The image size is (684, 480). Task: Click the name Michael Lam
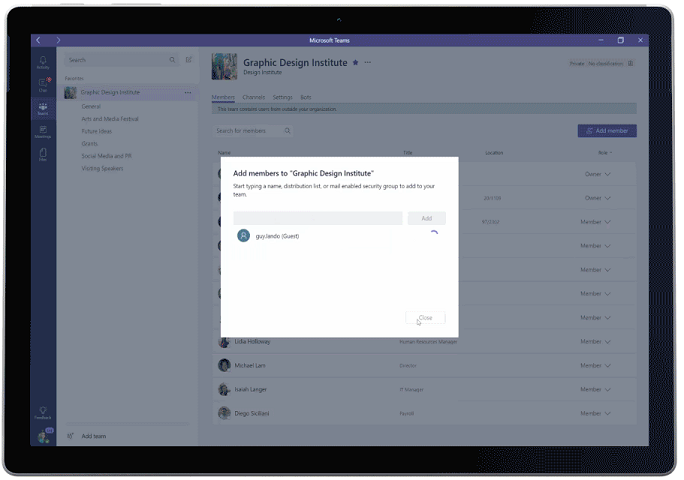tap(250, 365)
